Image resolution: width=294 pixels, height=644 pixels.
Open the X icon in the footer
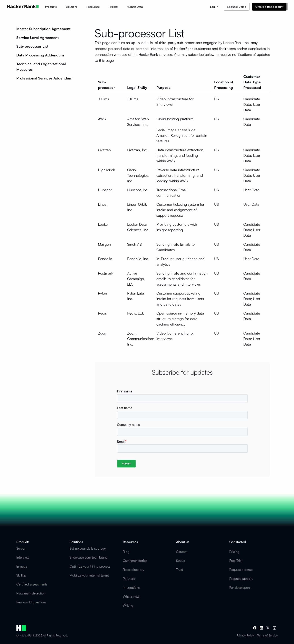[x=268, y=628]
